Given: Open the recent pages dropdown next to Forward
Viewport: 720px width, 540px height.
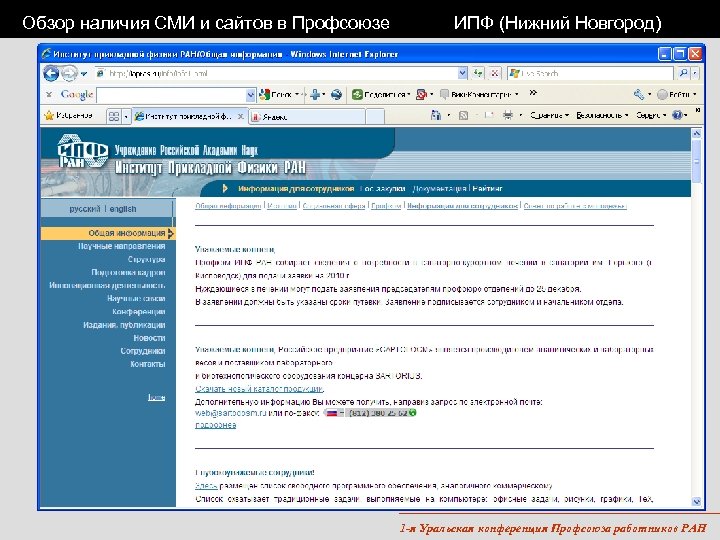Looking at the screenshot, I should coord(84,73).
